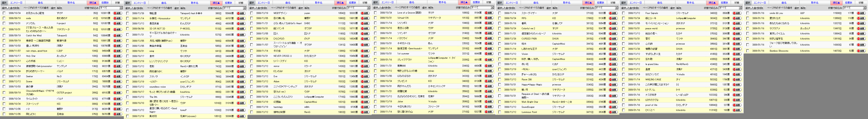Image resolution: width=868 pixels, height=119 pixels.
Task: Click the singer name TakeponG in Catch the Wind row
Action: pos(62,35)
